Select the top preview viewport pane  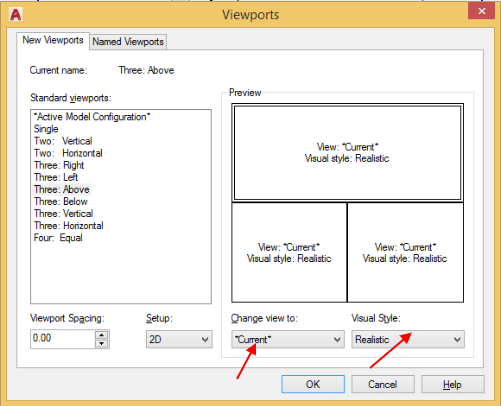[347, 153]
